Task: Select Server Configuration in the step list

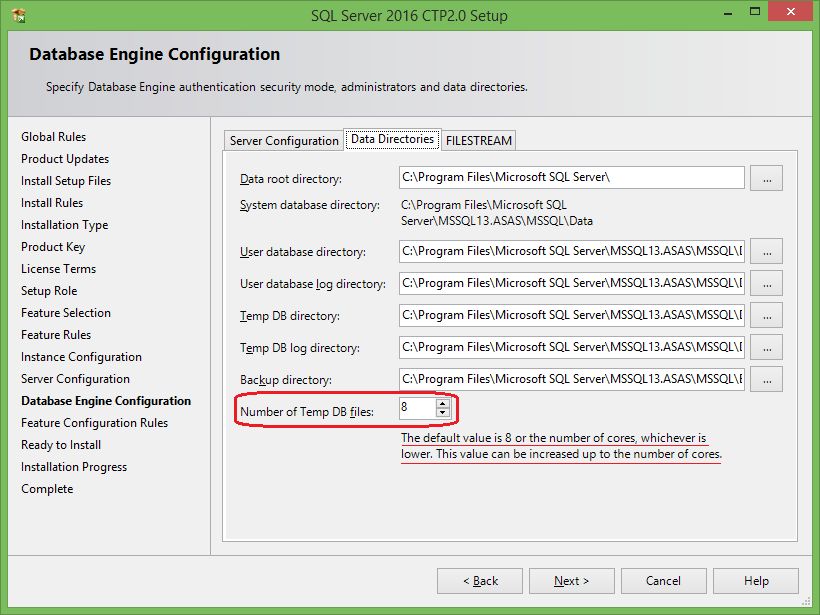Action: [x=75, y=379]
